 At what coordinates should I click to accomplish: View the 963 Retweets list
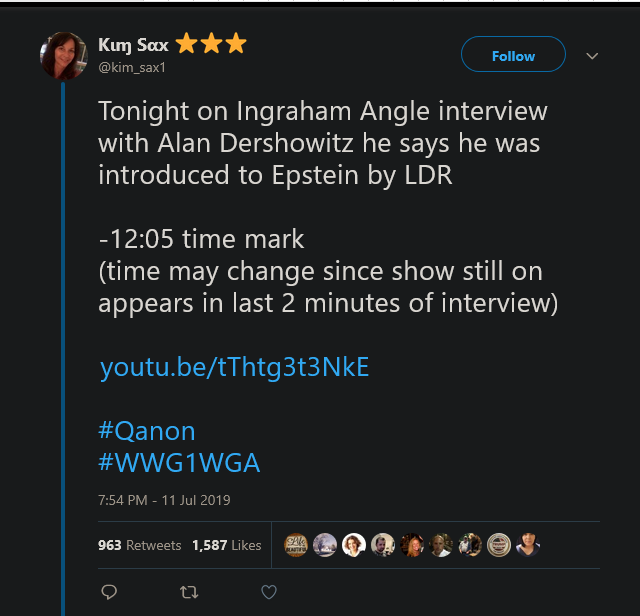pos(139,545)
